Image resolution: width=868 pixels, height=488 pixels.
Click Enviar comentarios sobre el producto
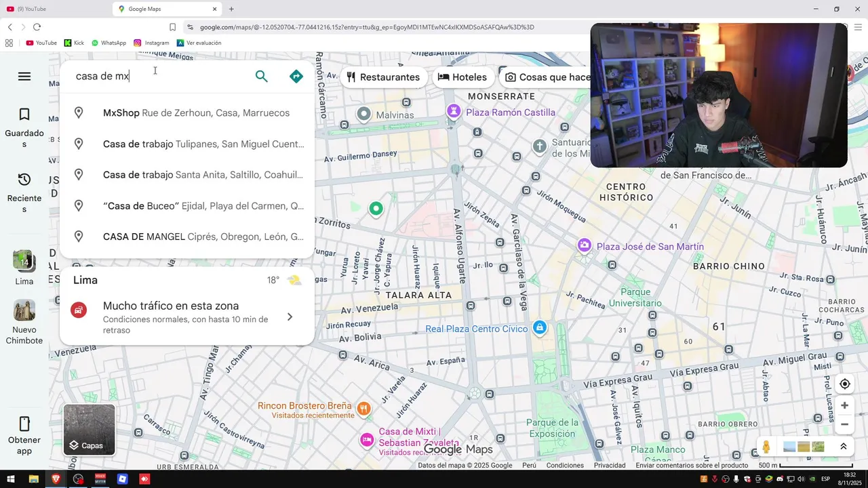(692, 466)
